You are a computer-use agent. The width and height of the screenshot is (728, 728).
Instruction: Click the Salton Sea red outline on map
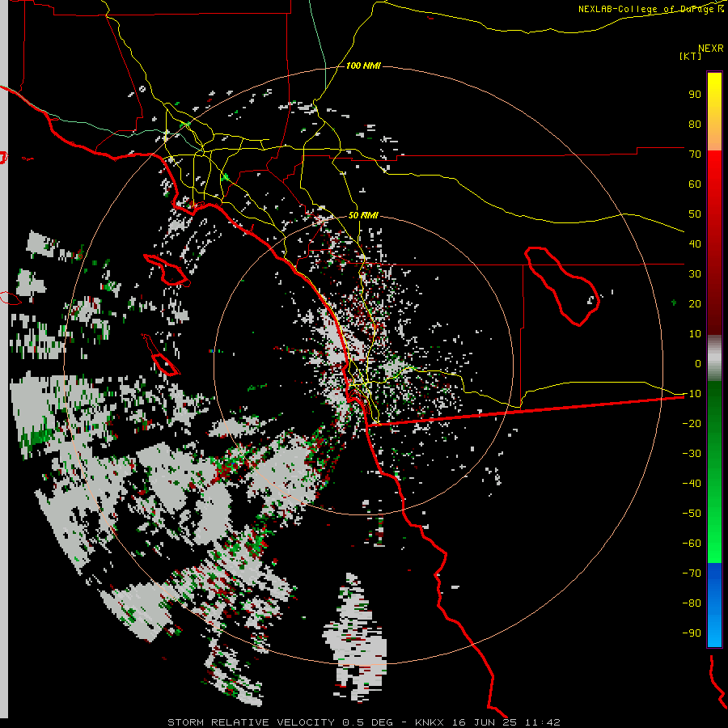point(562,286)
